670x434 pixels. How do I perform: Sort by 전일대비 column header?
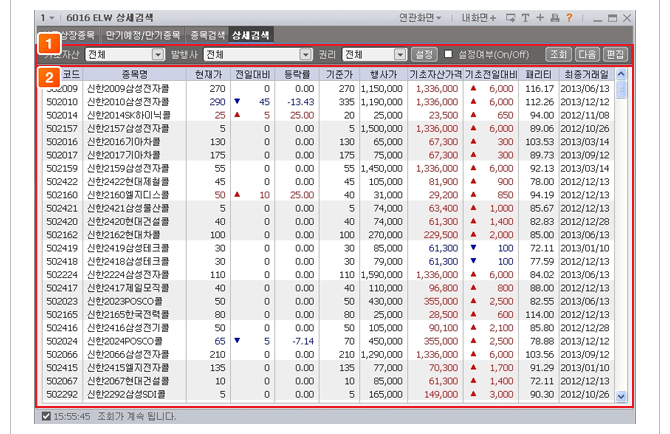pos(253,75)
